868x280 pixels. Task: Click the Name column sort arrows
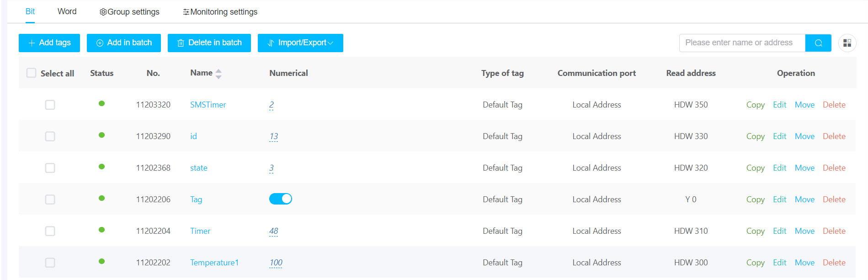coord(218,74)
